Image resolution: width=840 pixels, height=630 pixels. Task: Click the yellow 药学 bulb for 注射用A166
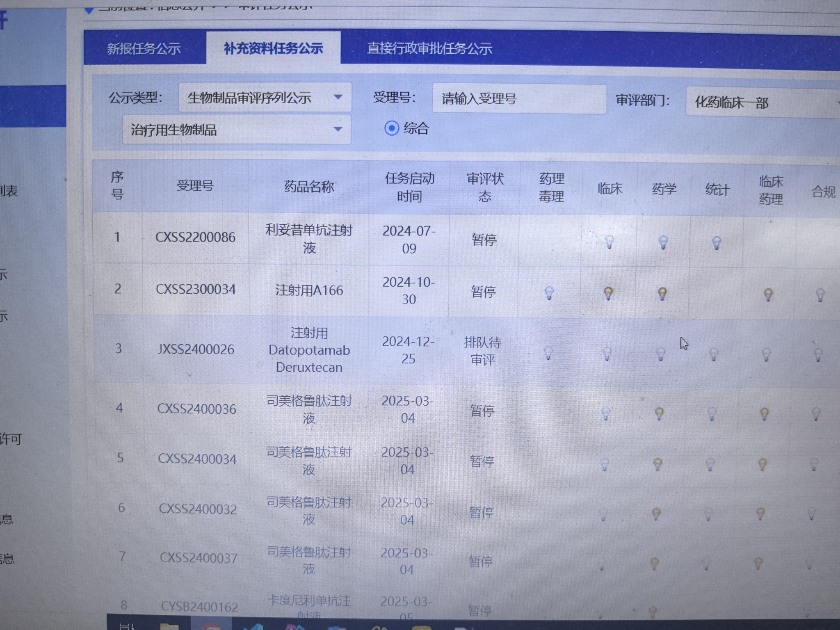(662, 294)
